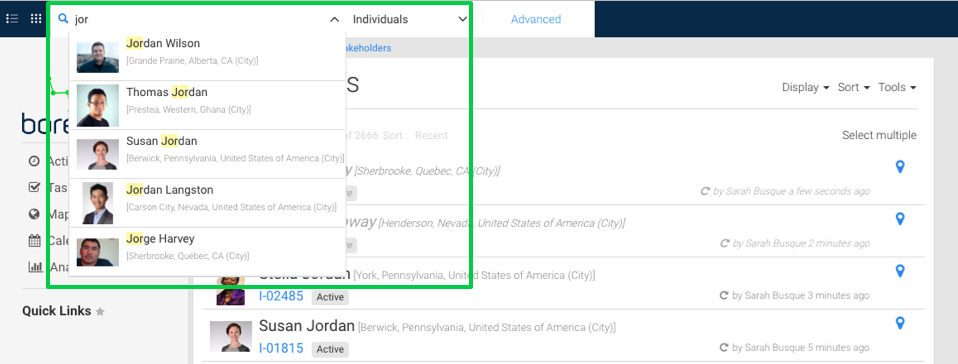Screen dimensions: 958x364
Task: Open Advanced search link
Action: (x=536, y=19)
